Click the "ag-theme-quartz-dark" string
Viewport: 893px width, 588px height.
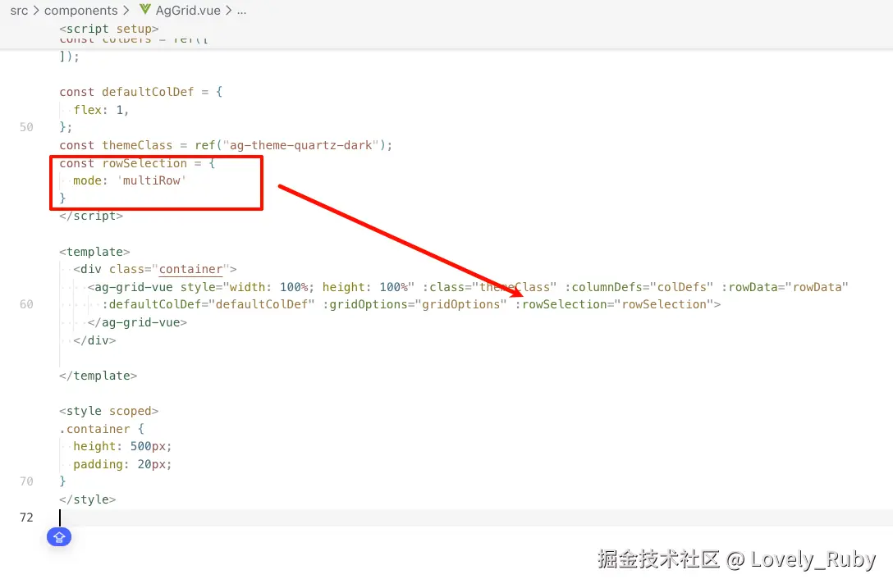[300, 145]
